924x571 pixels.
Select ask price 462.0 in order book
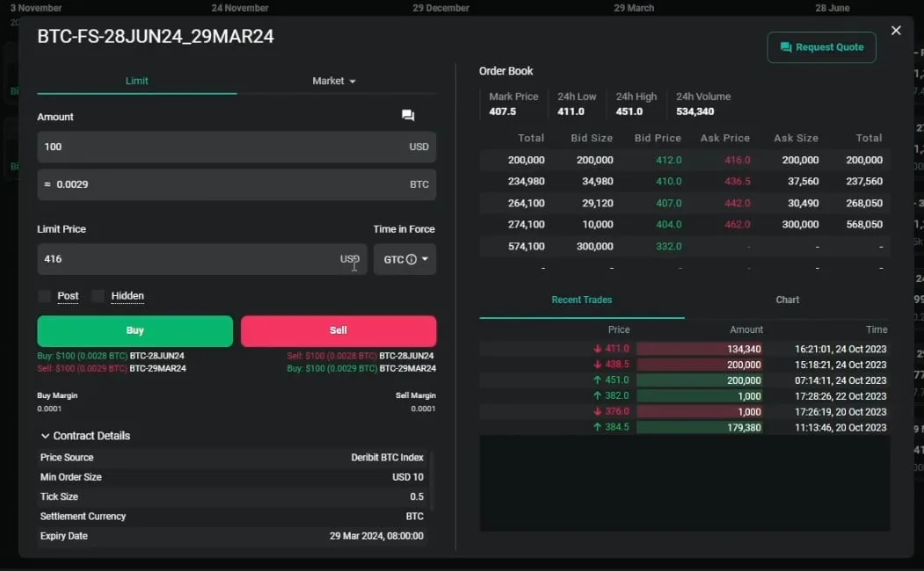click(x=738, y=224)
